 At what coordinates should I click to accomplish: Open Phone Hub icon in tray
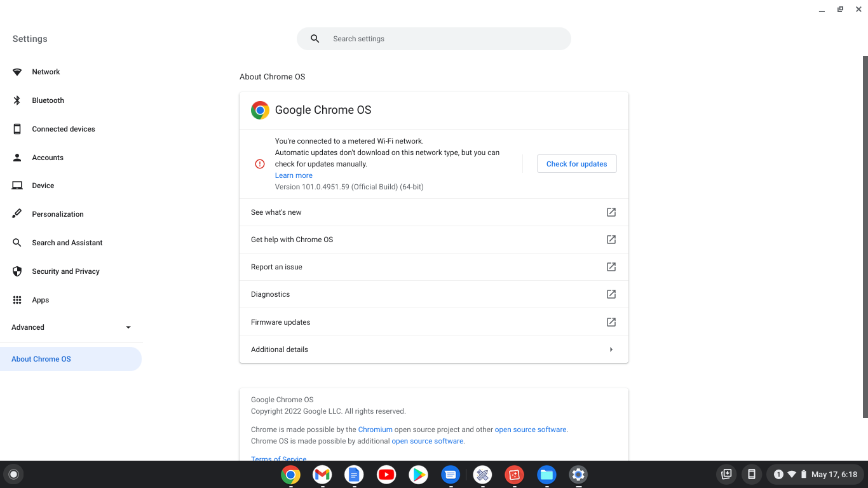[751, 474]
